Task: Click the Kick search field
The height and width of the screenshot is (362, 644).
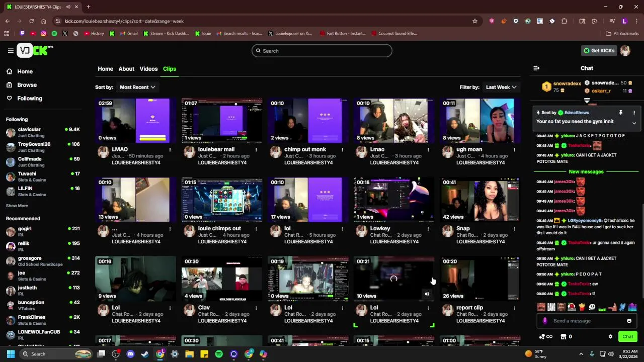Action: pos(322,51)
